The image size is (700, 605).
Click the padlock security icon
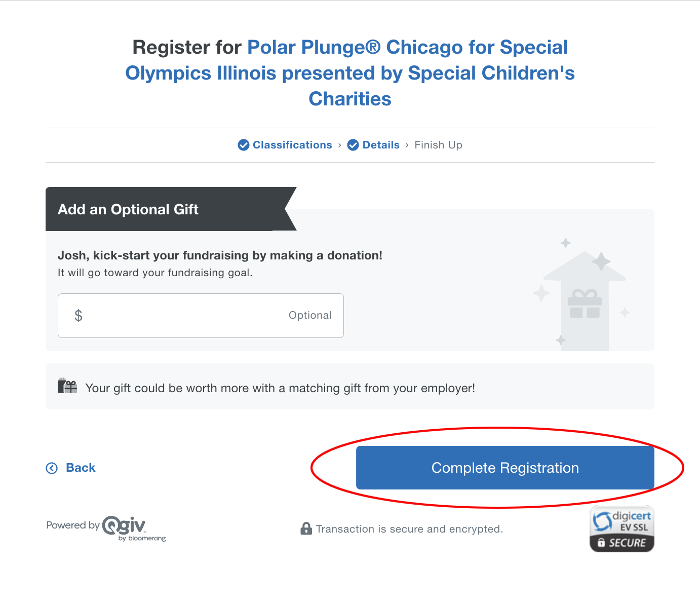[306, 528]
